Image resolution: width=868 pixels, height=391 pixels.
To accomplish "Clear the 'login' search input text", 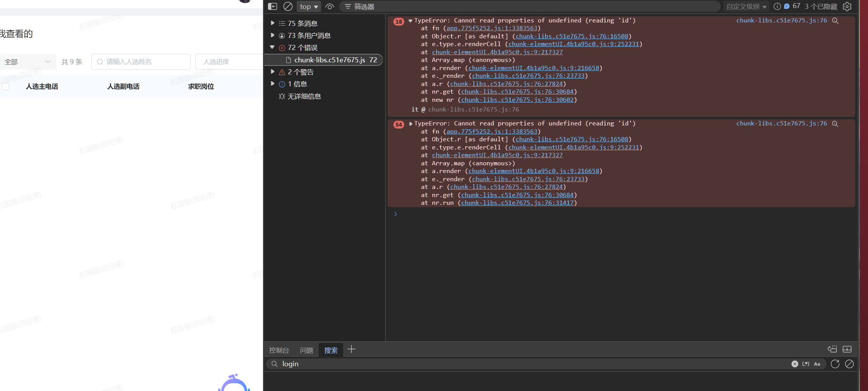I will (x=795, y=364).
